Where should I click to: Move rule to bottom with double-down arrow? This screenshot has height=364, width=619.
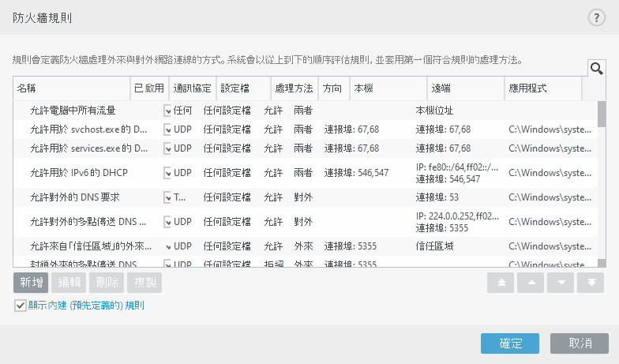(x=591, y=283)
